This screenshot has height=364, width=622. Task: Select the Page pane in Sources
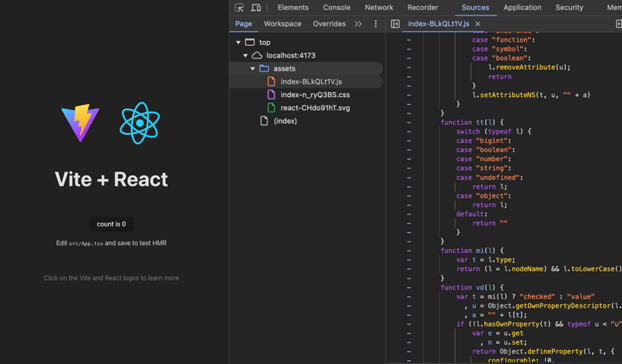coord(243,24)
